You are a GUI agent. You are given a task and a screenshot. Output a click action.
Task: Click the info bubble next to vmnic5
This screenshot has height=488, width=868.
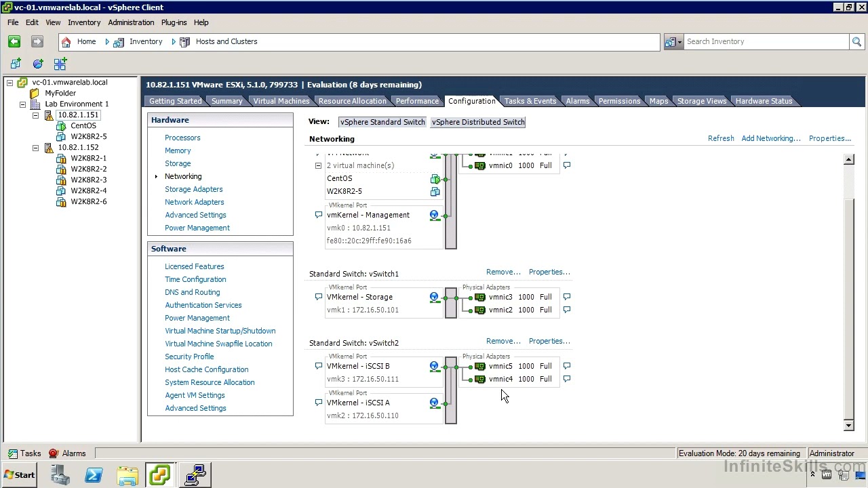tap(567, 366)
